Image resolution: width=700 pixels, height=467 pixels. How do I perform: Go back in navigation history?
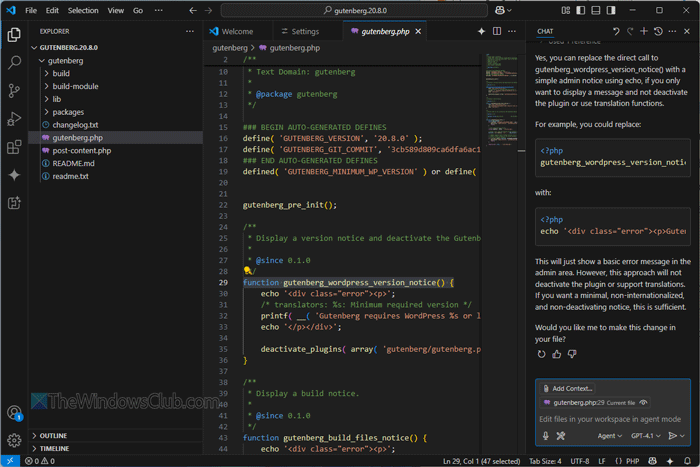[x=193, y=10]
